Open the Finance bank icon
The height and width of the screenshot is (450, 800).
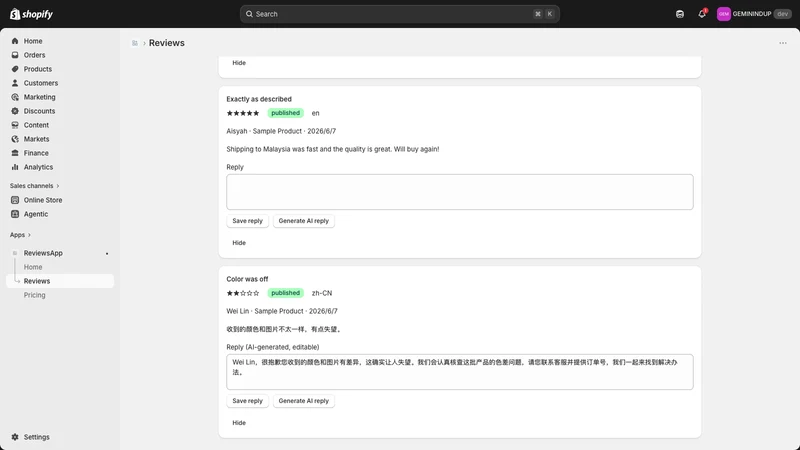tap(15, 153)
